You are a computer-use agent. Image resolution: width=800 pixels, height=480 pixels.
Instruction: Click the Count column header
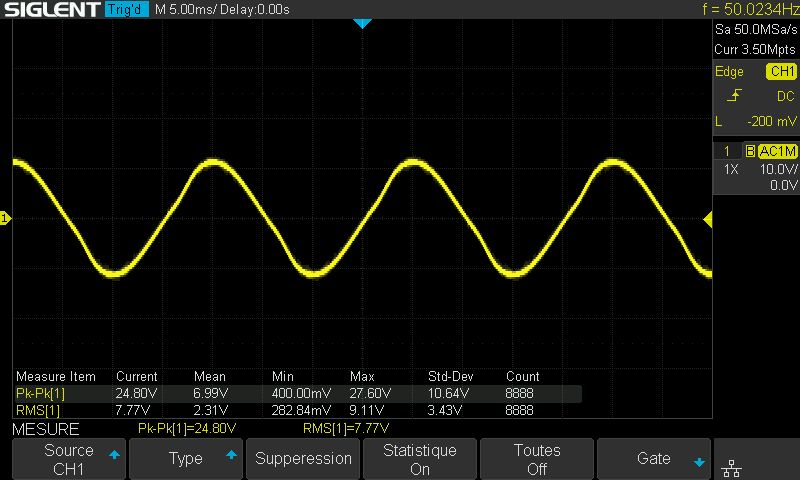522,376
